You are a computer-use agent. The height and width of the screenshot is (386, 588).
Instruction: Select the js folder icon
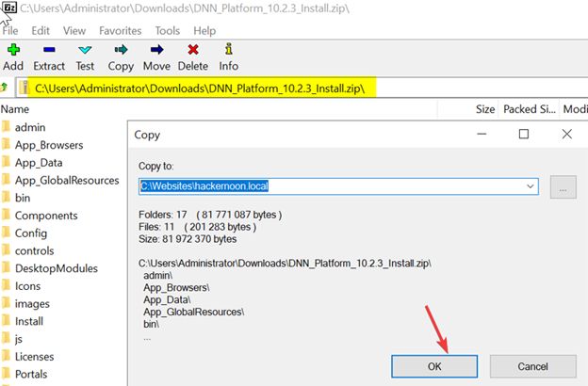[x=6, y=338]
